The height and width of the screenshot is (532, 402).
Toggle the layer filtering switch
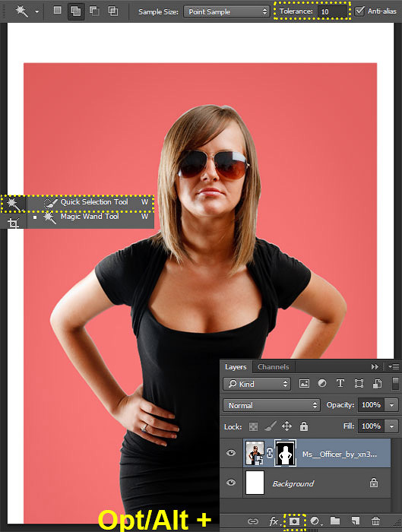pos(395,384)
